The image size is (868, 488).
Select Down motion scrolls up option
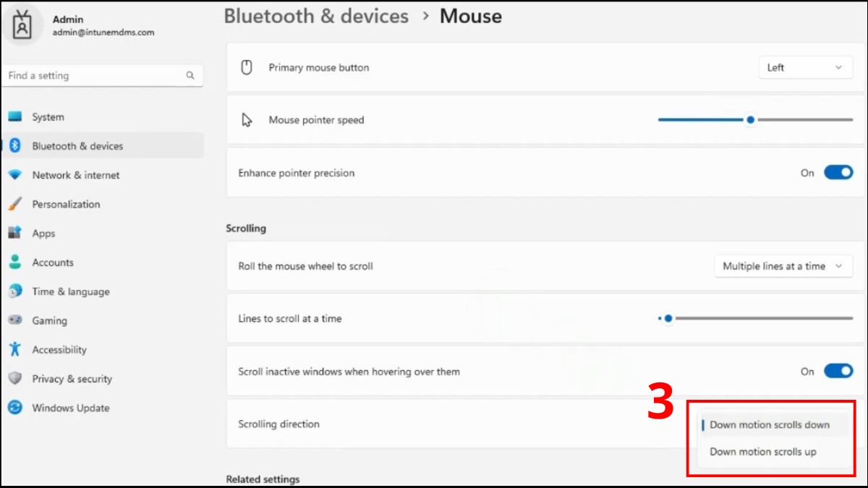tap(763, 452)
